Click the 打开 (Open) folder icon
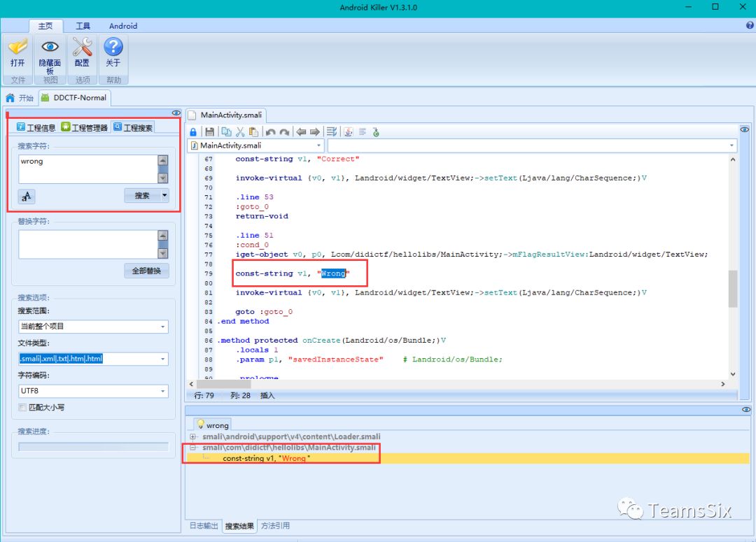 17,48
